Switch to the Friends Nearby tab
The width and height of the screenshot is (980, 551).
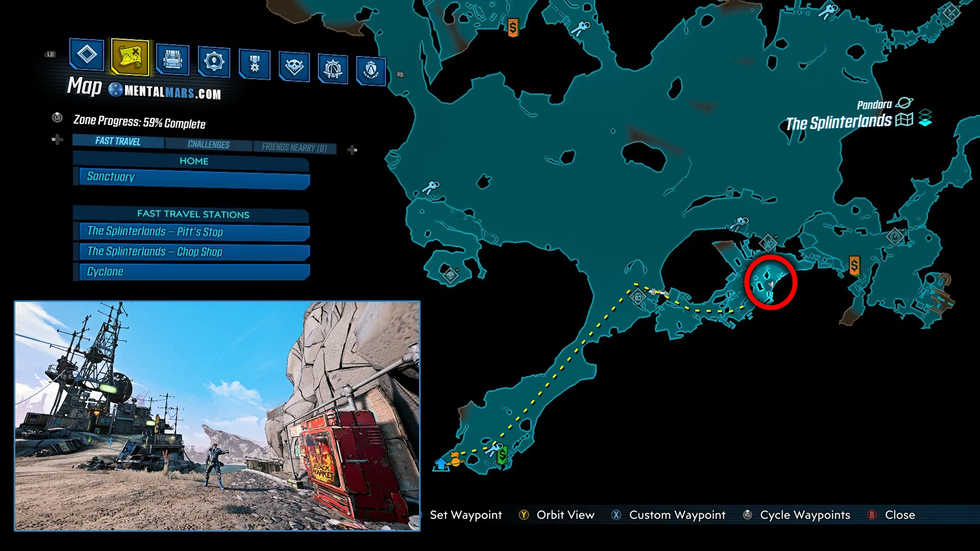(x=294, y=147)
